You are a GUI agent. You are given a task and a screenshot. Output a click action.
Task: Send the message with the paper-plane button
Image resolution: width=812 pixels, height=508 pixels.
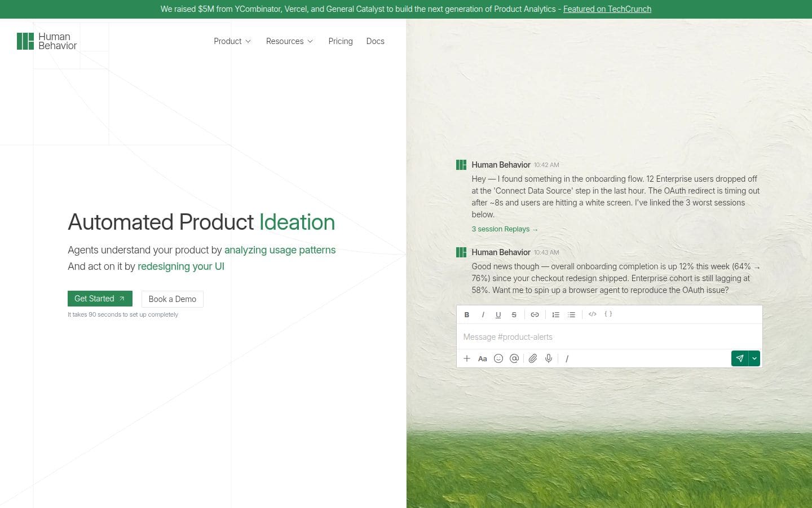click(x=739, y=358)
